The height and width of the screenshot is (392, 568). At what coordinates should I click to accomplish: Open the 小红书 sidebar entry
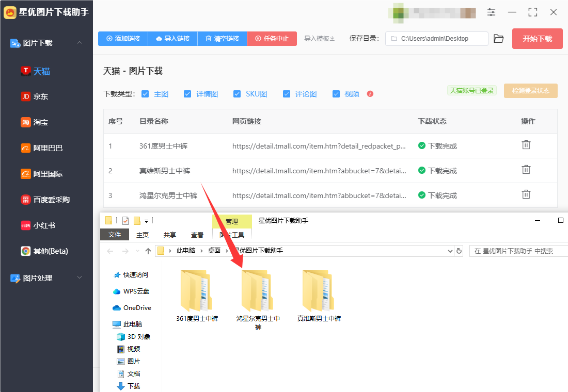pyautogui.click(x=38, y=225)
